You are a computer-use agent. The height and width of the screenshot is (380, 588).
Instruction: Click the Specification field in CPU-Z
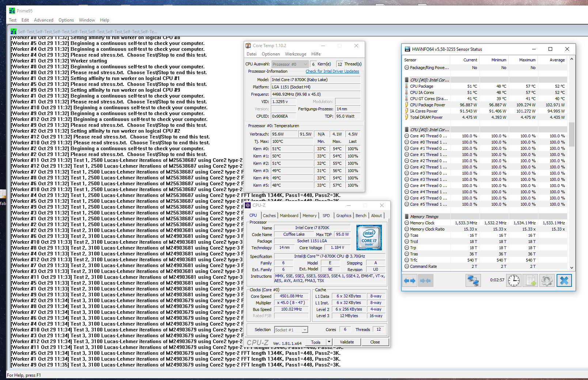tap(330, 256)
